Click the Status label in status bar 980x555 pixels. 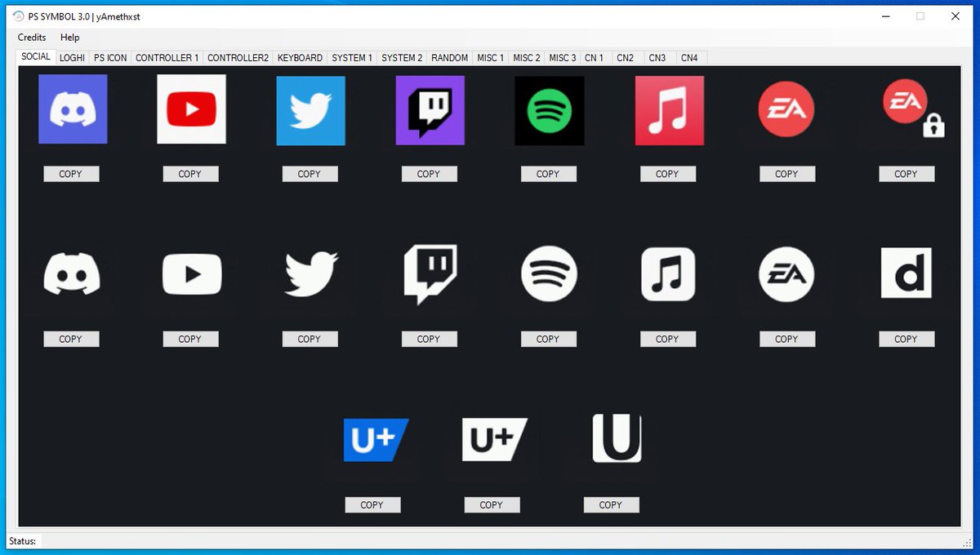(x=23, y=541)
